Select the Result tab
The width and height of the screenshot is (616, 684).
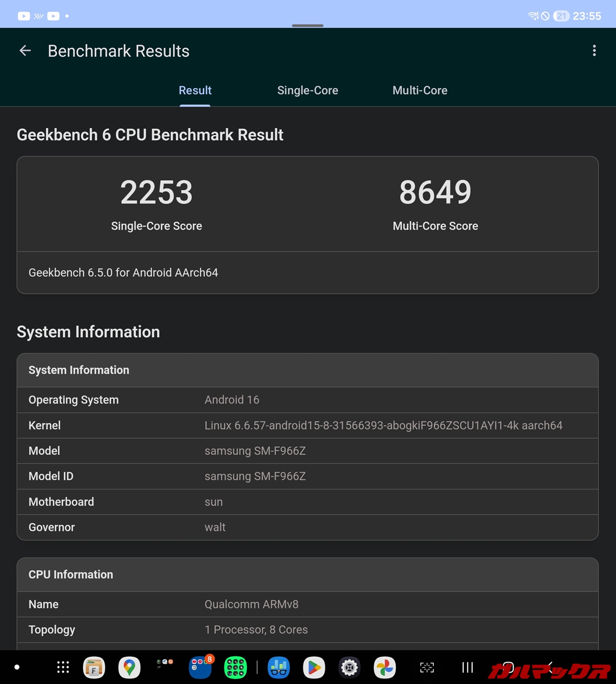(x=195, y=90)
